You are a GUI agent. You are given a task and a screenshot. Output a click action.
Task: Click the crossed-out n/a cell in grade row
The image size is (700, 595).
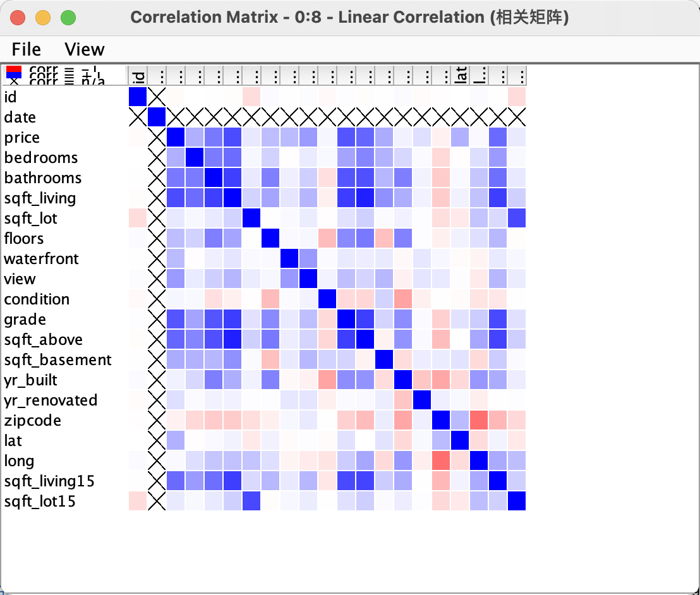coord(157,320)
